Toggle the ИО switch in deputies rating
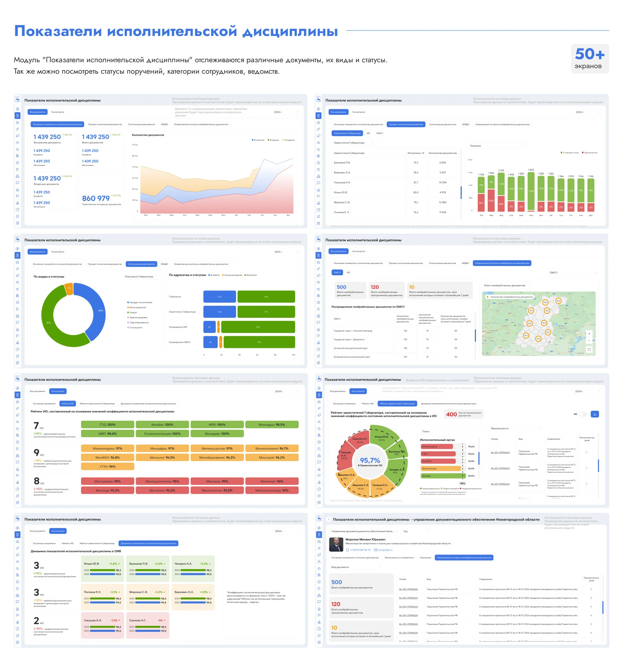Image resolution: width=623 pixels, height=672 pixels. point(583,414)
